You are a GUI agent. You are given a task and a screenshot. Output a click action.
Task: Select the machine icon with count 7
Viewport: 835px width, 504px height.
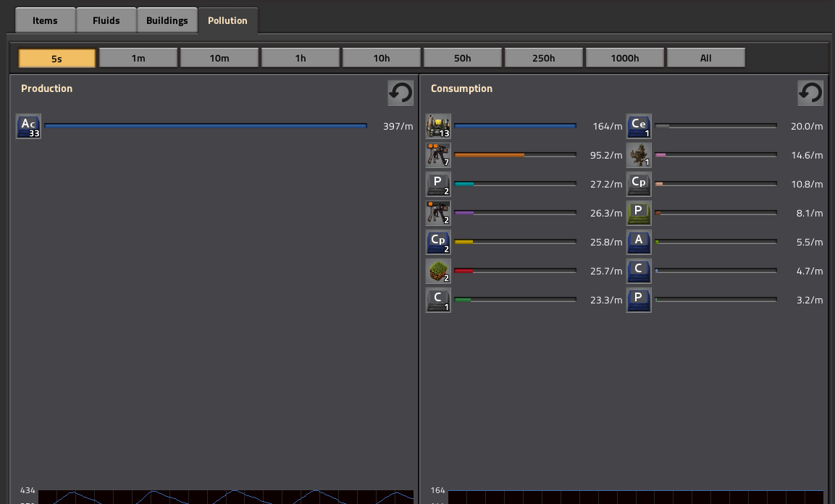[438, 155]
